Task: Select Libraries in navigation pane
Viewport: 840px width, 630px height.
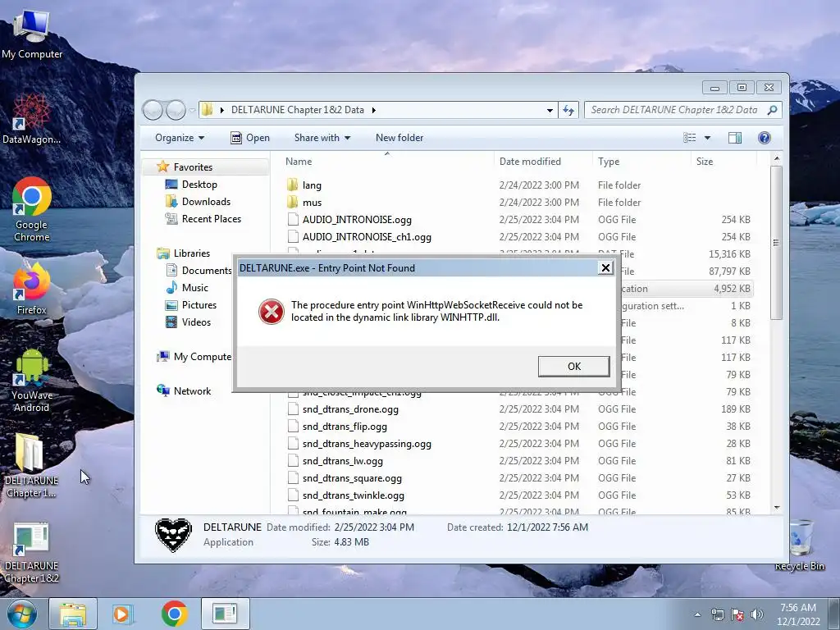Action: coord(184,253)
